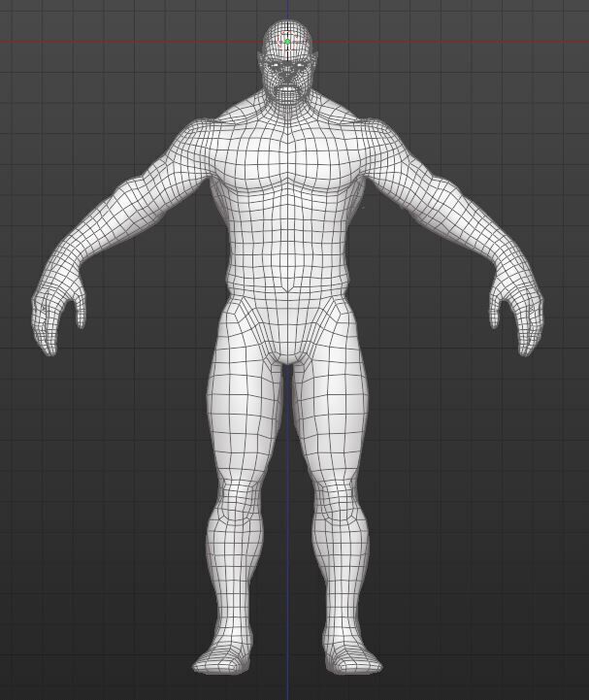Click the character's left hand mesh
The width and height of the screenshot is (589, 700).
[x=517, y=308]
